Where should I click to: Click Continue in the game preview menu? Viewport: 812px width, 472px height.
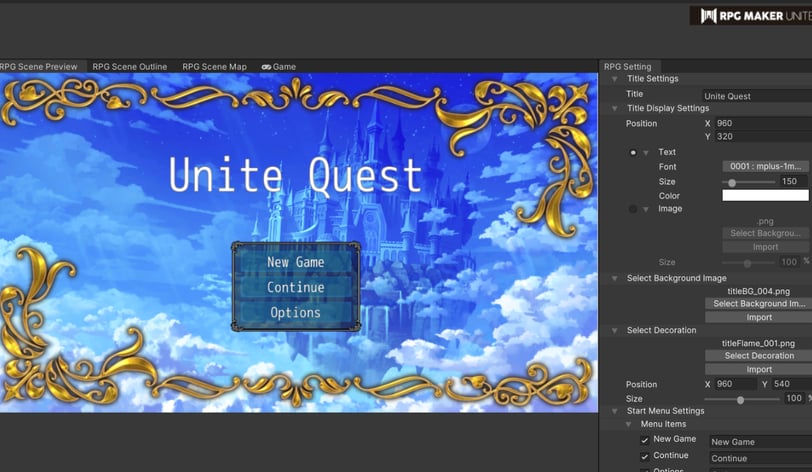296,287
